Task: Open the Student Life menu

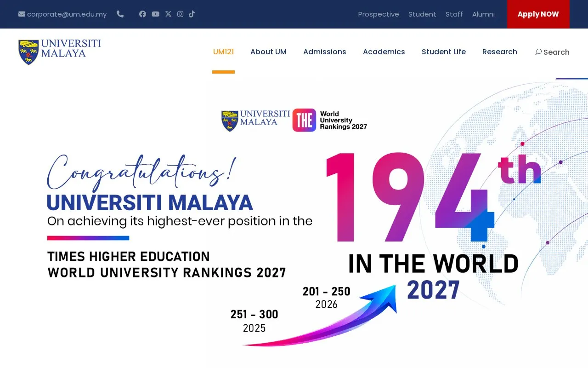Action: coord(444,52)
